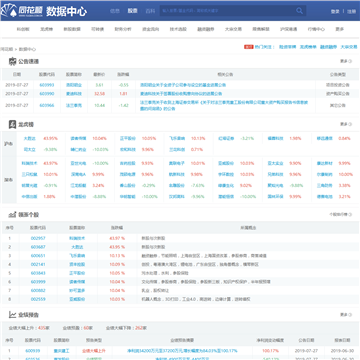
Task: Click the 同花顺 logo in header
Action: point(21,11)
